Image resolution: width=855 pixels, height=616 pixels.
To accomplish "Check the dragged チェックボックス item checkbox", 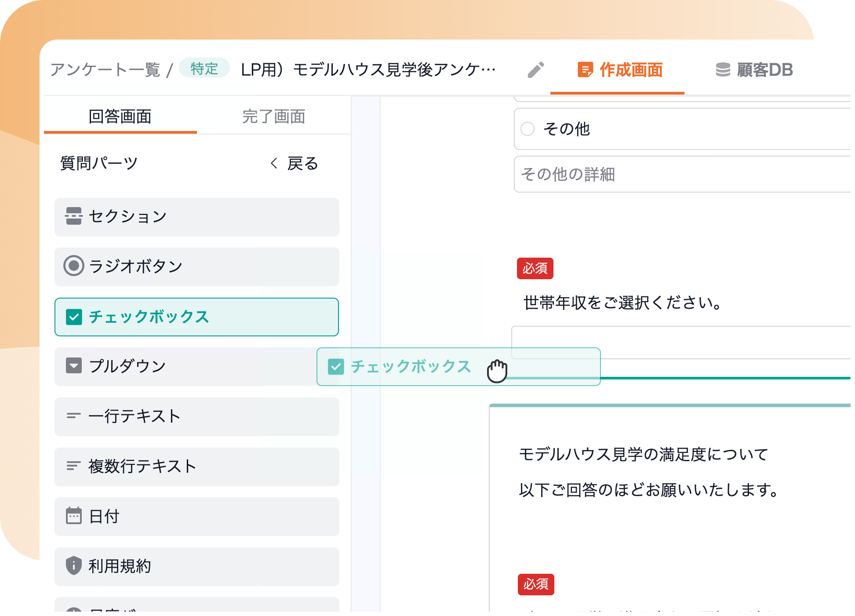I will (x=336, y=366).
